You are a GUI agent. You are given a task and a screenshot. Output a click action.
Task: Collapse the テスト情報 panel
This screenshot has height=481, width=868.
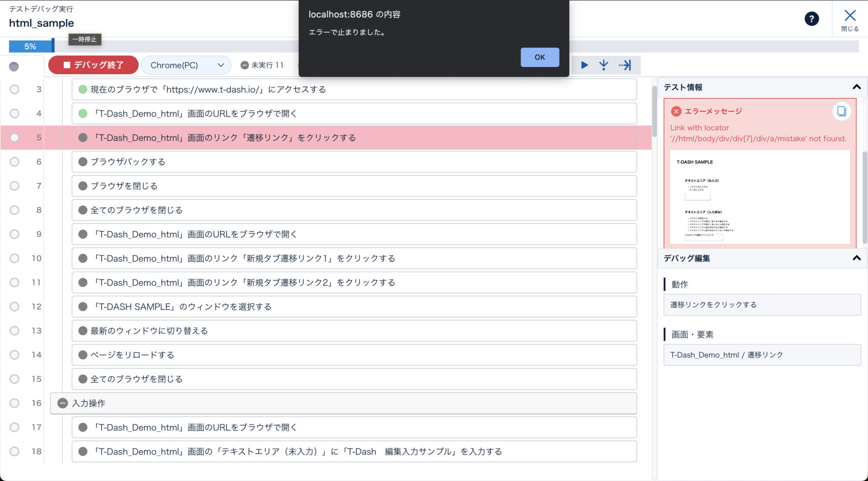856,87
